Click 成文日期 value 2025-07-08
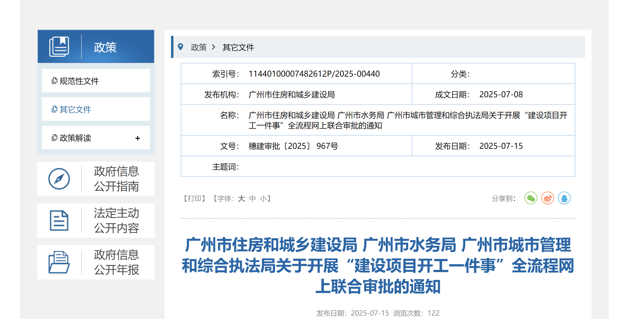Viewport: 644px width, 319px height. point(501,95)
